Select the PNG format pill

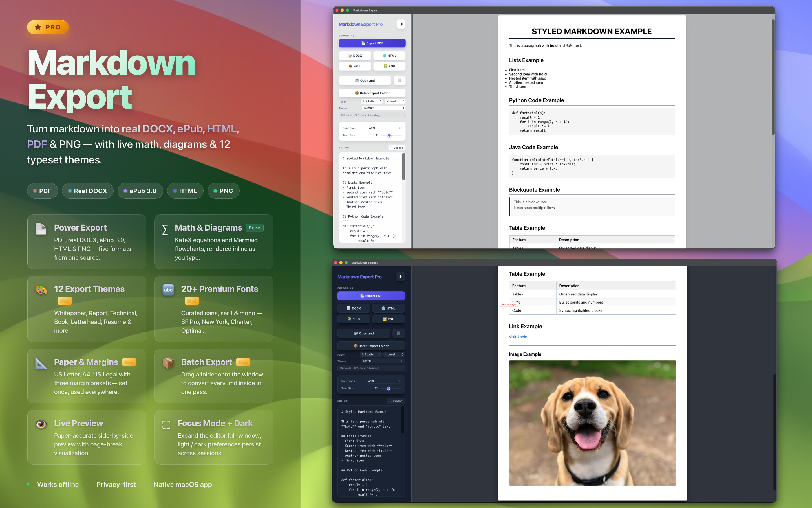[224, 191]
